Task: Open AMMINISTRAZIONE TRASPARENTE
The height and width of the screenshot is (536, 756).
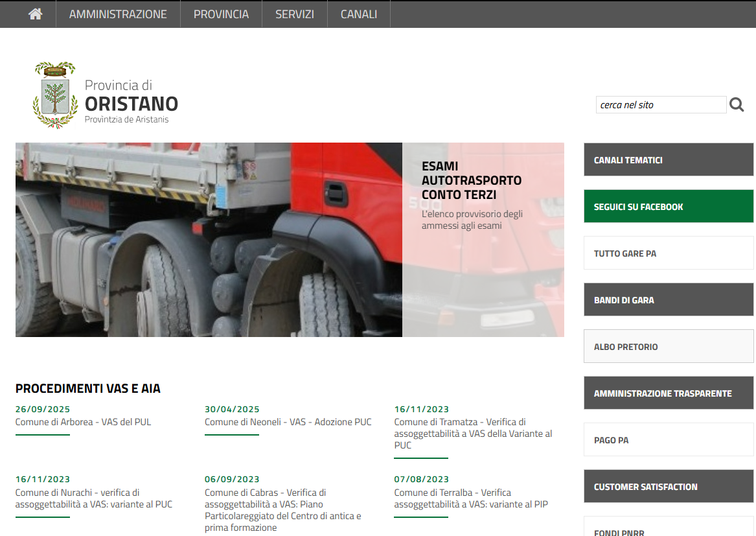Action: [668, 393]
